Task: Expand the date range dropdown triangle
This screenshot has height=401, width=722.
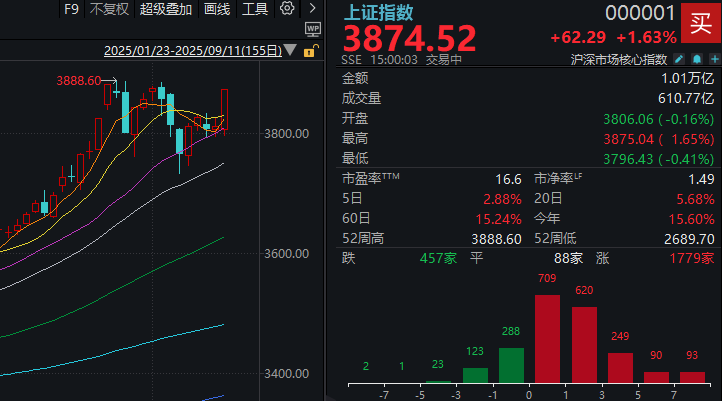Action: (290, 50)
